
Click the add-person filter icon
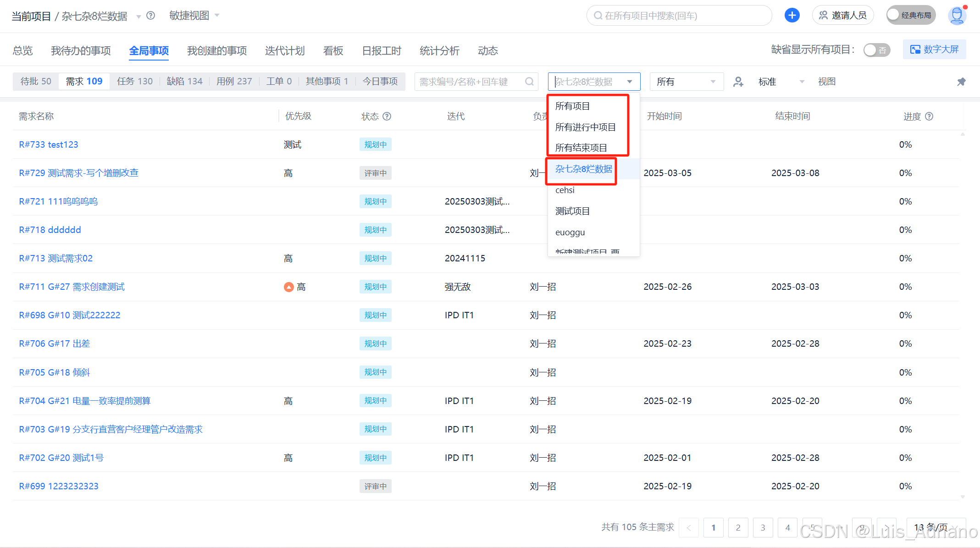(738, 82)
